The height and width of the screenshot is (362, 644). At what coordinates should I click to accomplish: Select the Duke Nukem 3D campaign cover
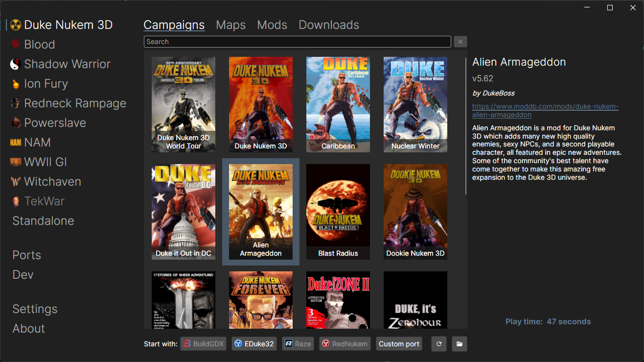pyautogui.click(x=261, y=104)
